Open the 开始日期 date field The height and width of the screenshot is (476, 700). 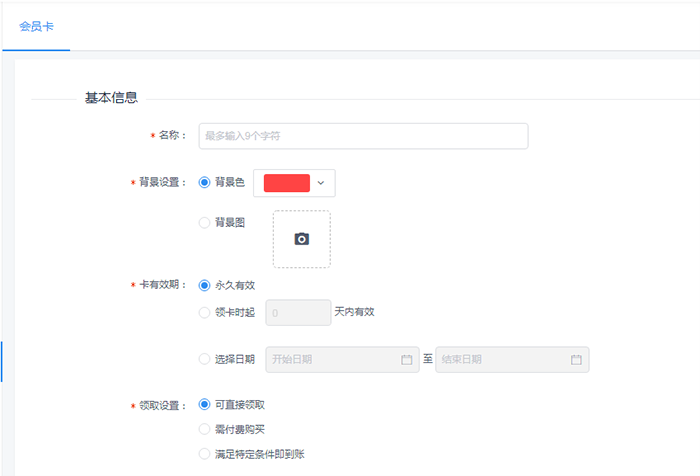click(342, 359)
